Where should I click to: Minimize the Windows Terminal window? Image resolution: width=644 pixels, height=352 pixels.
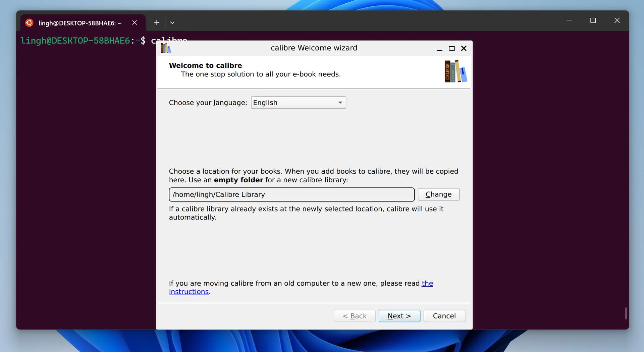(x=569, y=20)
